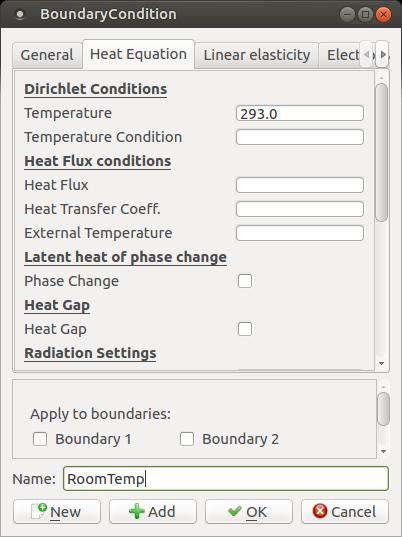402x537 pixels.
Task: Click the Heat Flux input field
Action: point(300,185)
